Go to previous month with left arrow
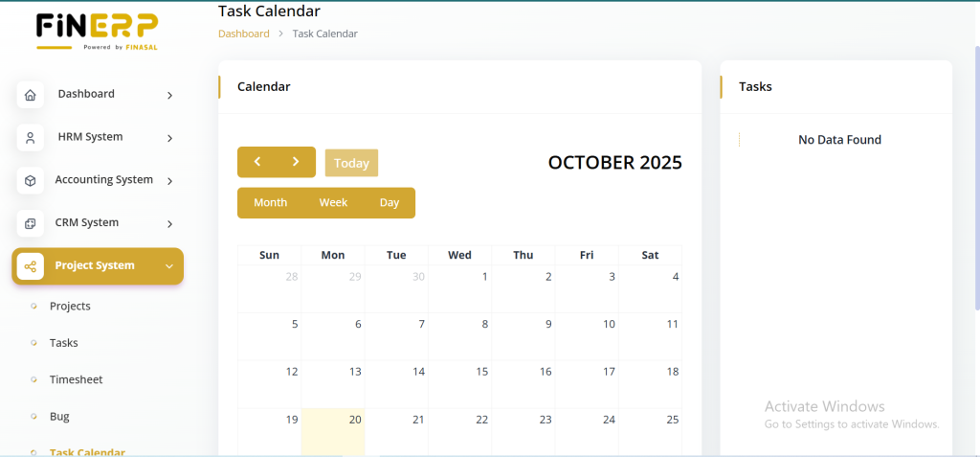980x457 pixels. point(257,162)
